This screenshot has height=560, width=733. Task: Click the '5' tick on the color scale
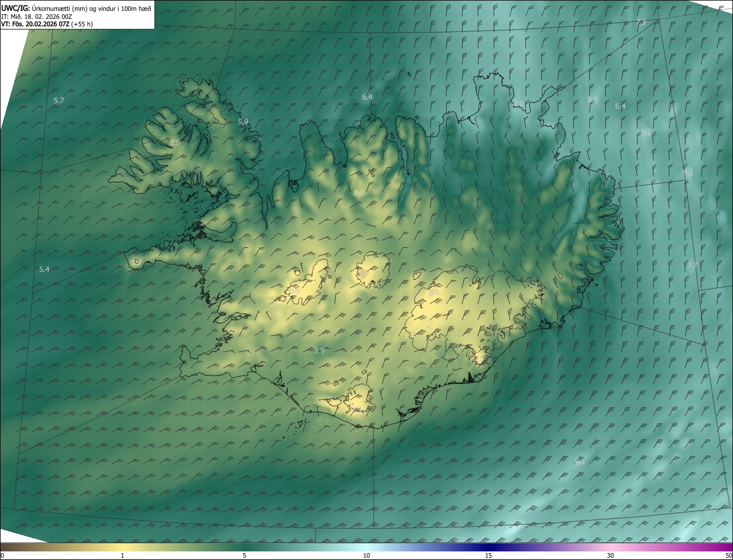tap(245, 555)
